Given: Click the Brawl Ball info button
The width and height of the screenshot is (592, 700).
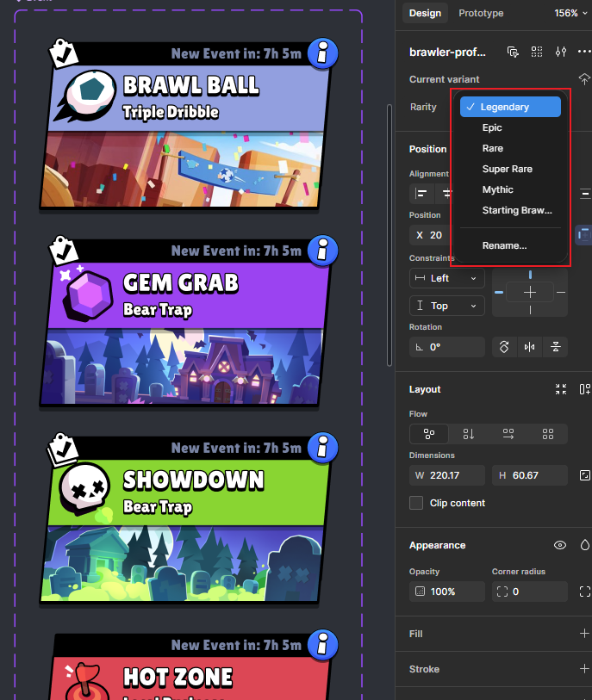Looking at the screenshot, I should pos(322,53).
